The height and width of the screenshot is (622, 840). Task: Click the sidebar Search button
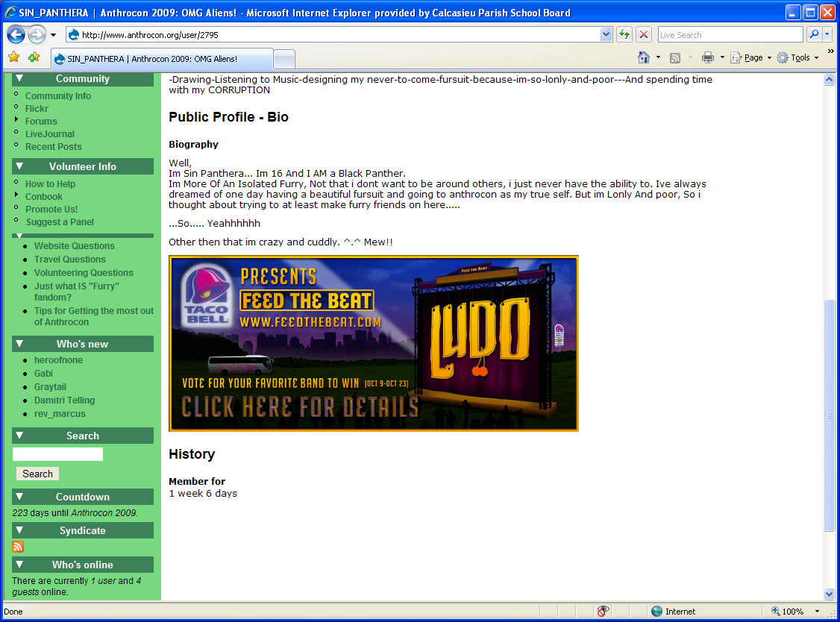point(37,474)
